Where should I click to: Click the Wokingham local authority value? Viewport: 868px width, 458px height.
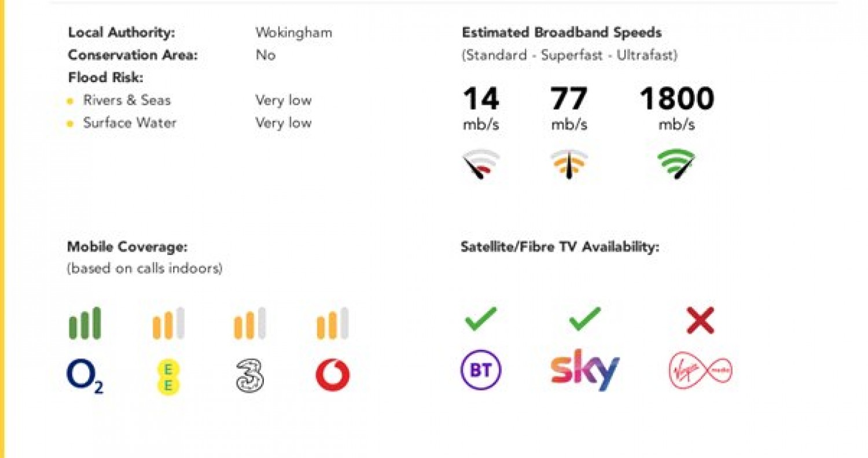[294, 32]
